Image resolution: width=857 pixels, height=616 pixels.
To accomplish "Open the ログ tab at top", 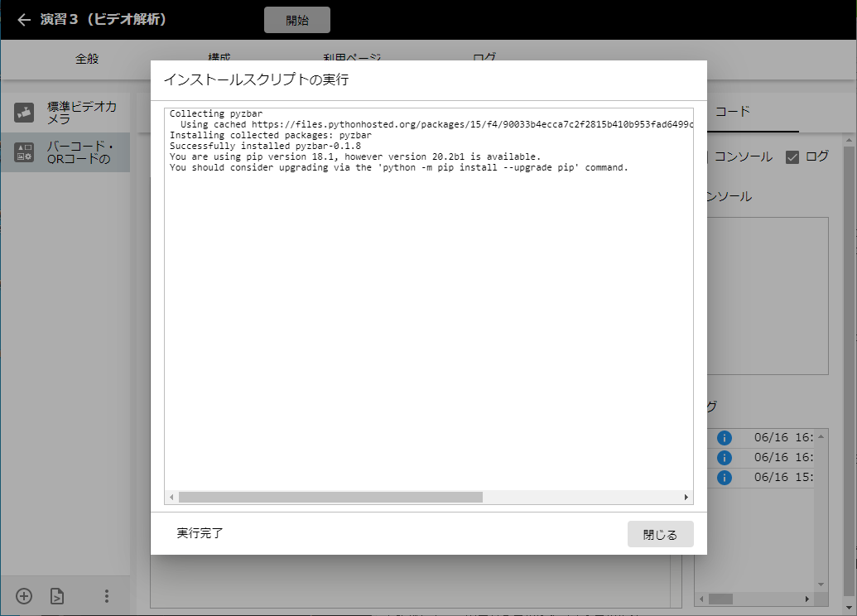I will point(484,57).
